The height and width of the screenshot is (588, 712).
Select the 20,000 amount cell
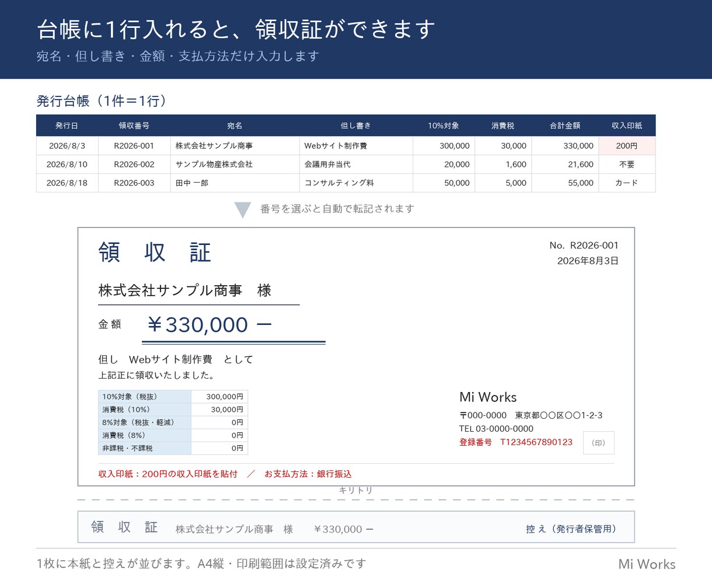tap(444, 164)
